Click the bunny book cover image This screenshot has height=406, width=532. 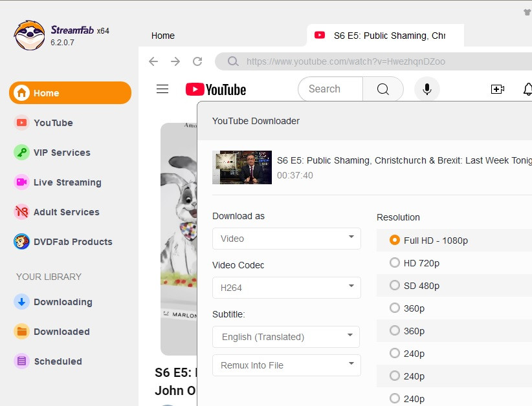point(179,239)
